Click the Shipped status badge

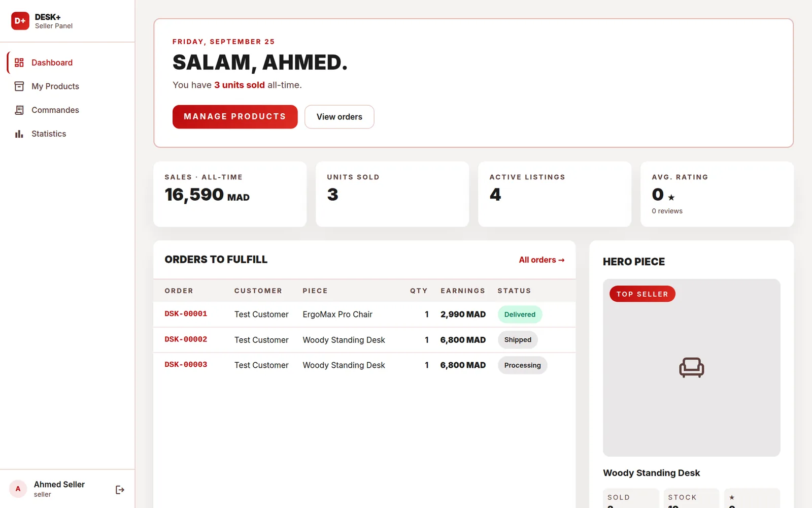[518, 340]
